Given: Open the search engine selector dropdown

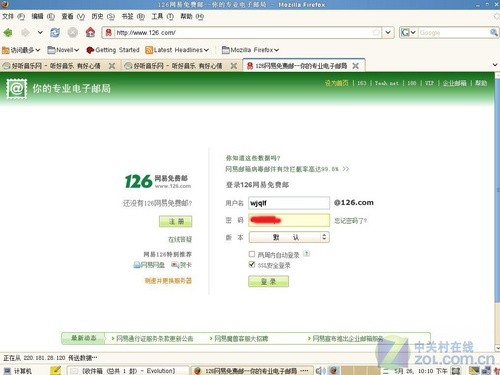Looking at the screenshot, I should tap(408, 32).
